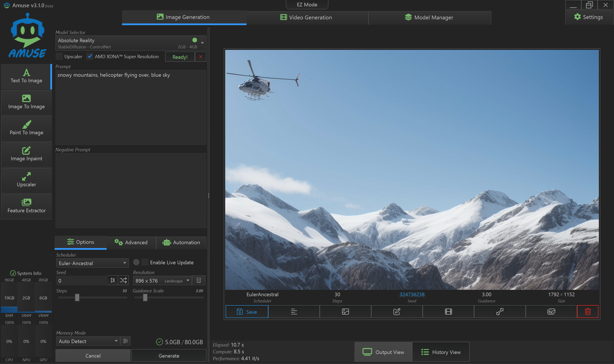The height and width of the screenshot is (364, 614).
Task: Open the Scheduler Euler-Ancestral dropdown
Action: pyautogui.click(x=92, y=263)
